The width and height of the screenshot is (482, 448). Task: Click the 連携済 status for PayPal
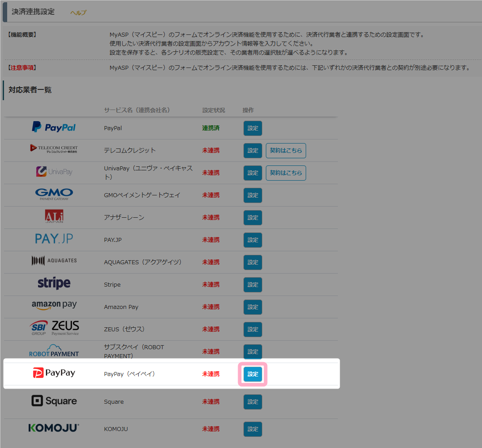[x=211, y=128]
